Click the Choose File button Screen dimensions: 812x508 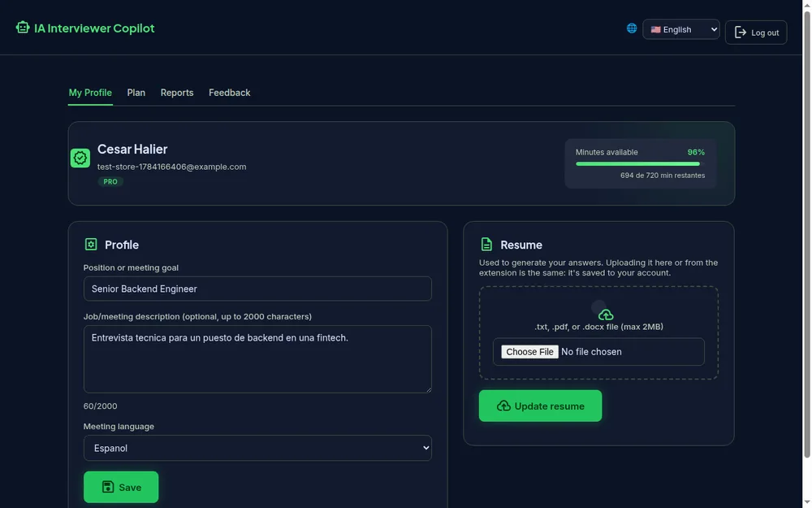[529, 352]
